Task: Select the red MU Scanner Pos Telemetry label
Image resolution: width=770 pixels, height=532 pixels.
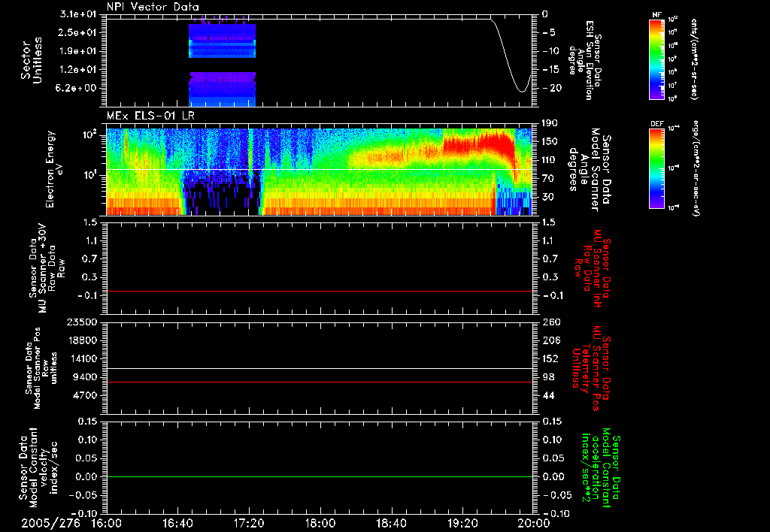Action: 591,369
